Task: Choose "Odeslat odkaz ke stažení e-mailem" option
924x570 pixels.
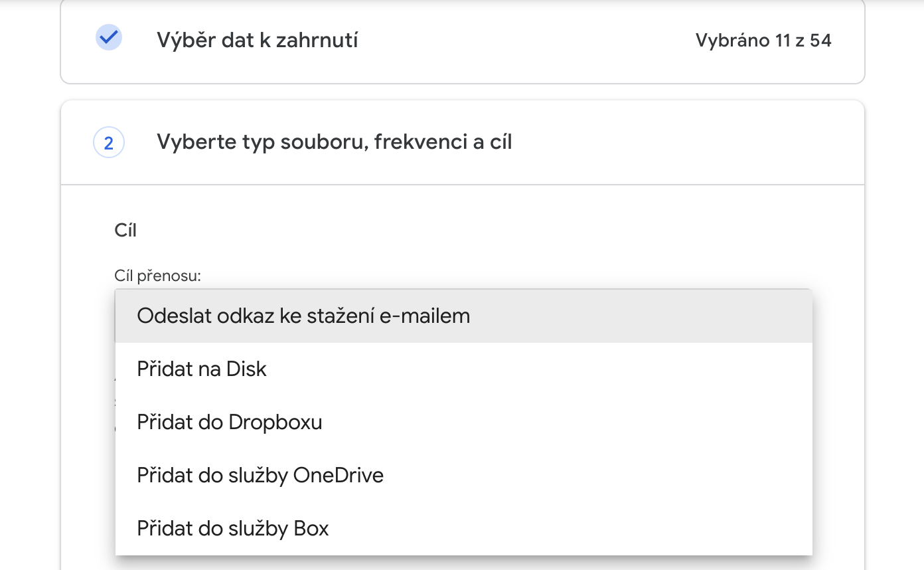Action: [303, 316]
